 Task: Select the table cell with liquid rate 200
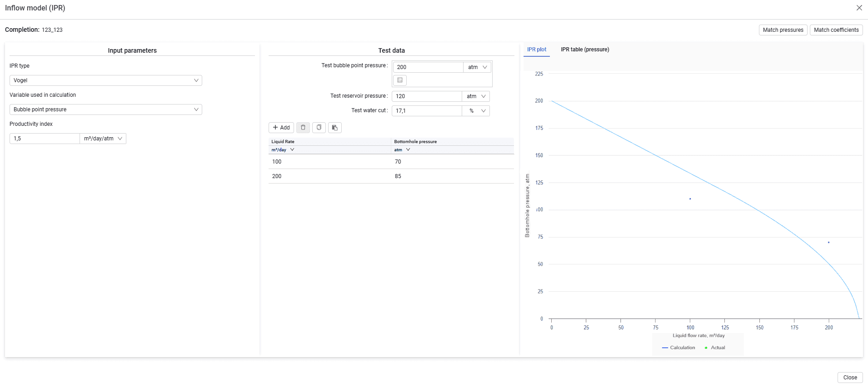[329, 176]
